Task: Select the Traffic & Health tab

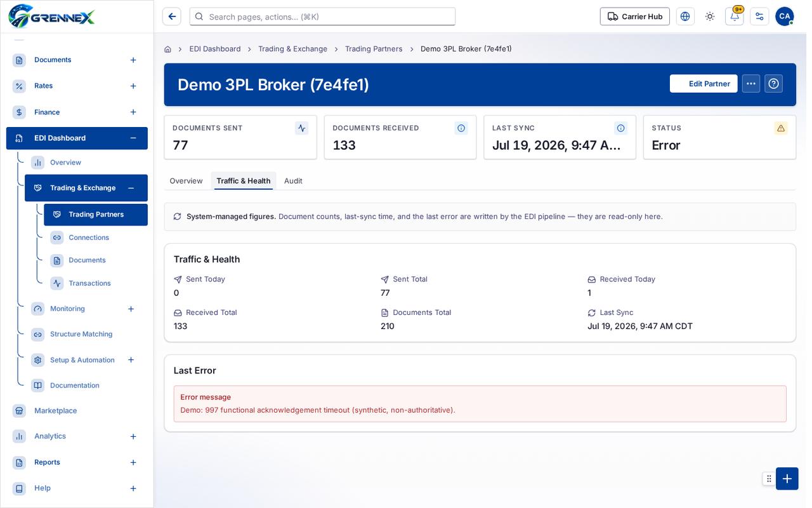Action: pos(244,181)
